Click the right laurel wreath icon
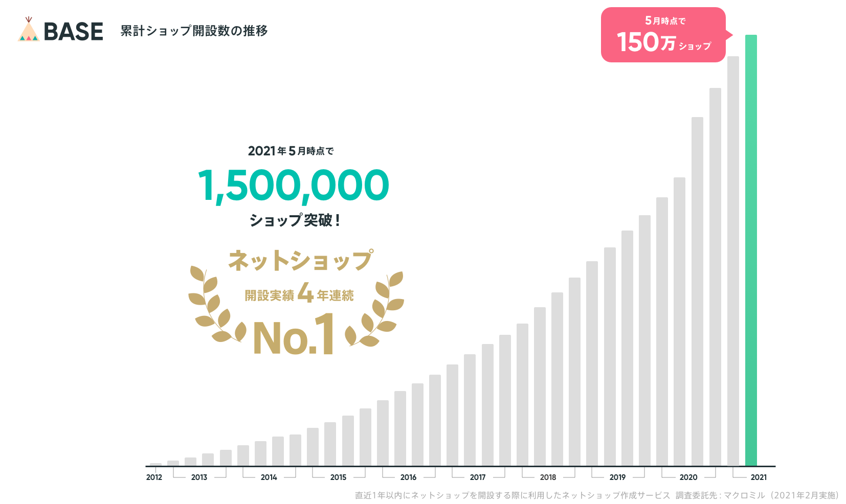This screenshot has width=846, height=504. [x=376, y=309]
